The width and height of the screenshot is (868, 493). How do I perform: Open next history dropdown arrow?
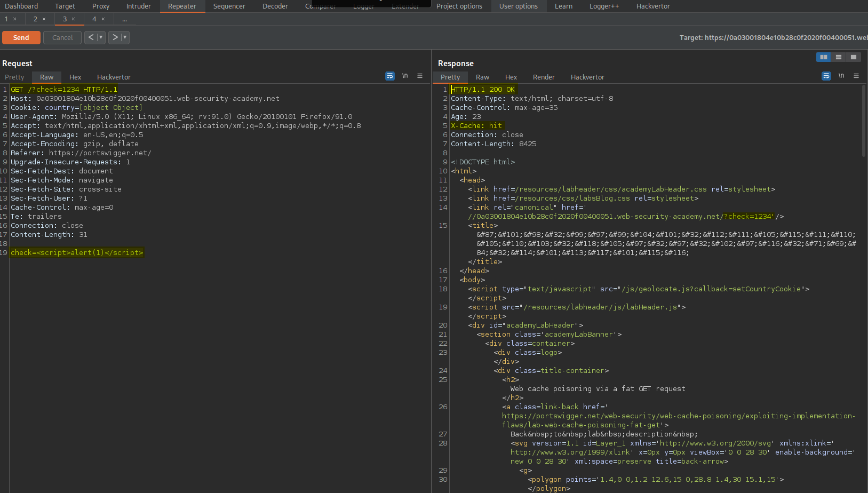(x=125, y=37)
